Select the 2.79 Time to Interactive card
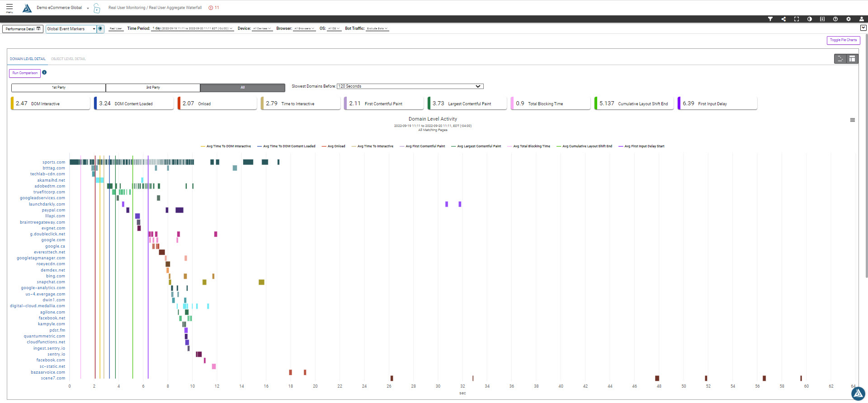Viewport: 868px width, 403px height. 301,103
